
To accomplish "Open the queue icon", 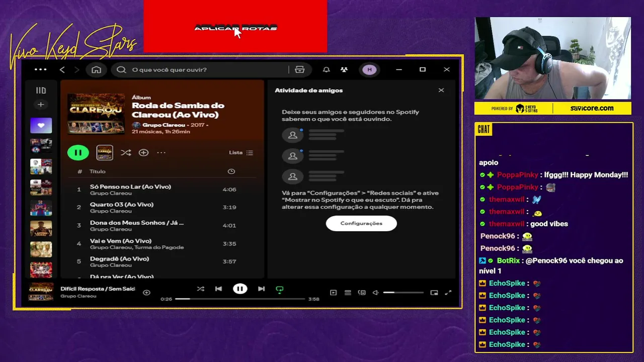I will (x=348, y=293).
